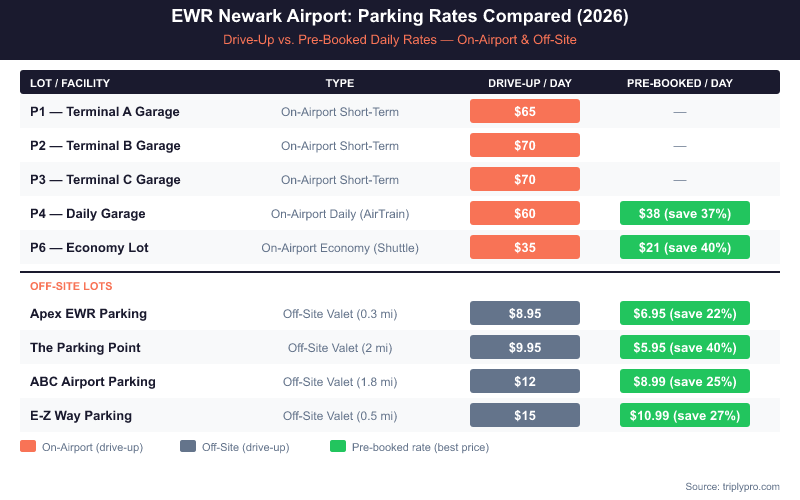The width and height of the screenshot is (800, 500).
Task: Select the P3 Terminal C Garage row name
Action: pyautogui.click(x=105, y=180)
